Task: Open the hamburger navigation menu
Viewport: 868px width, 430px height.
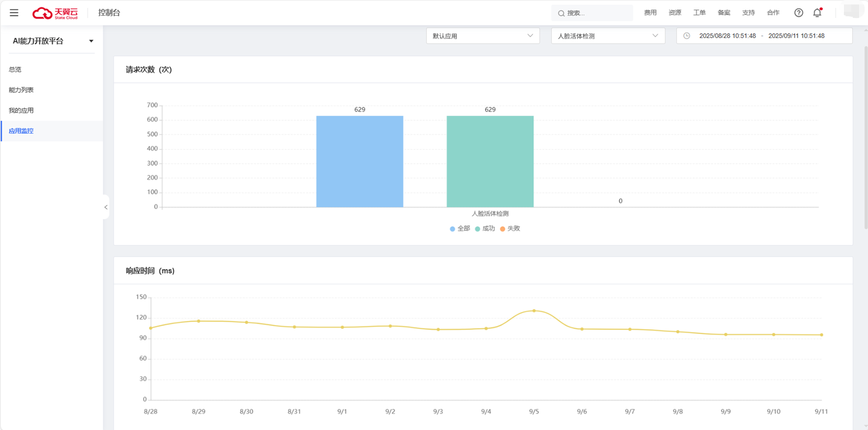Action: (x=14, y=12)
